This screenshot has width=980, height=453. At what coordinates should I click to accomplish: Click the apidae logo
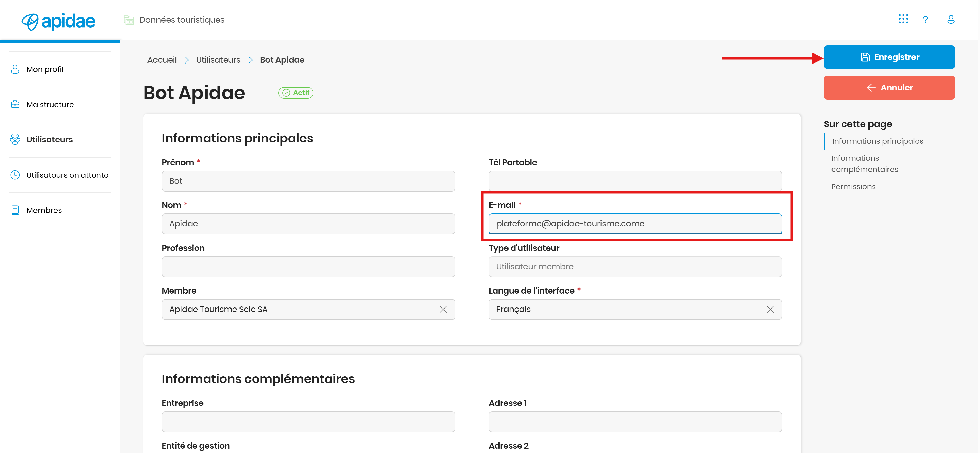pos(58,21)
